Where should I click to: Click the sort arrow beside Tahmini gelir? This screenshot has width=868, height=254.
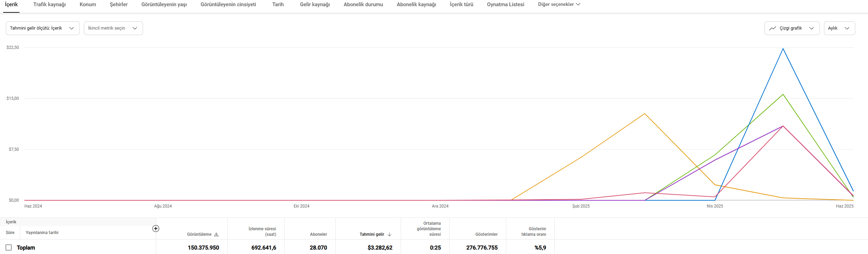pyautogui.click(x=390, y=234)
